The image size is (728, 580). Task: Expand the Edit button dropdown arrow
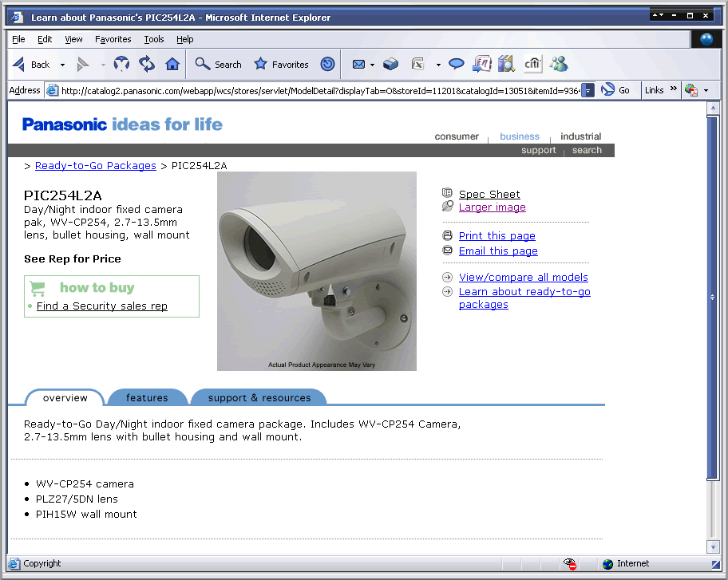tap(438, 65)
